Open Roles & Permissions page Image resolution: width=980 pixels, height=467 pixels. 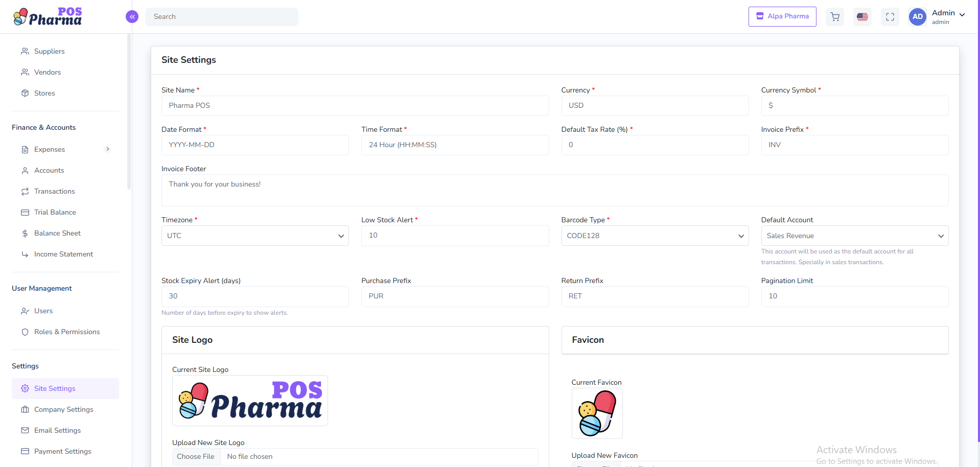click(66, 332)
